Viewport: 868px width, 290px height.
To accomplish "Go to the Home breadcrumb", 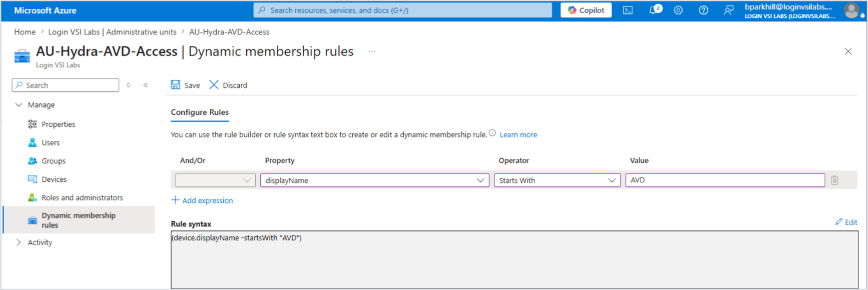I will pos(25,32).
